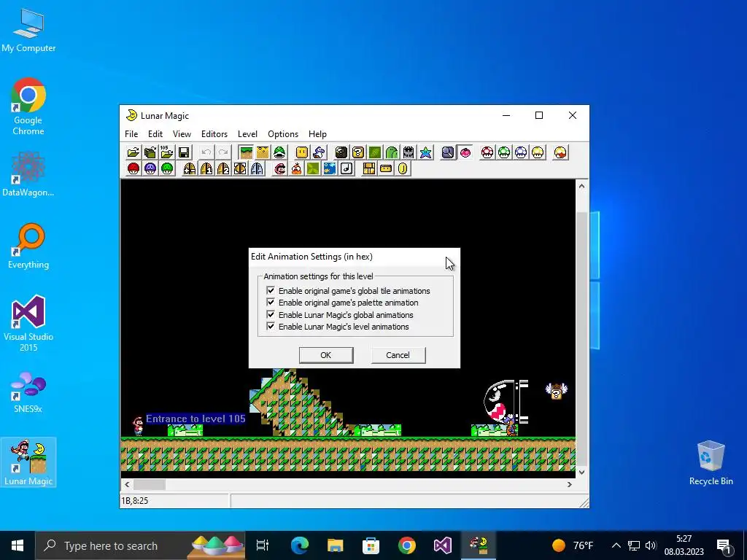Click the stacked folders open-level icon
Viewport: 747px width, 560px height.
pyautogui.click(x=150, y=152)
